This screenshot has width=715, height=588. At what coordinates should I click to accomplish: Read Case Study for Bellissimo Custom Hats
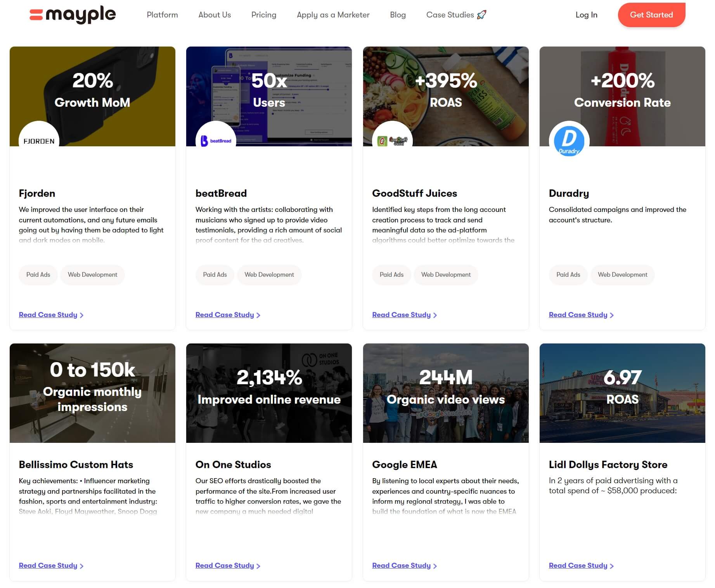pos(48,565)
